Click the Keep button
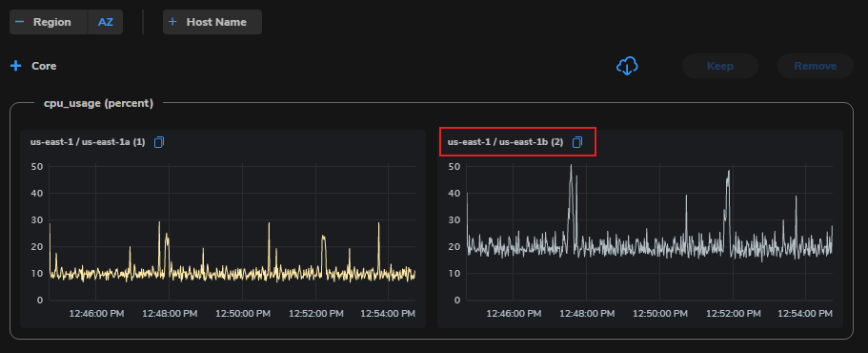 [720, 66]
